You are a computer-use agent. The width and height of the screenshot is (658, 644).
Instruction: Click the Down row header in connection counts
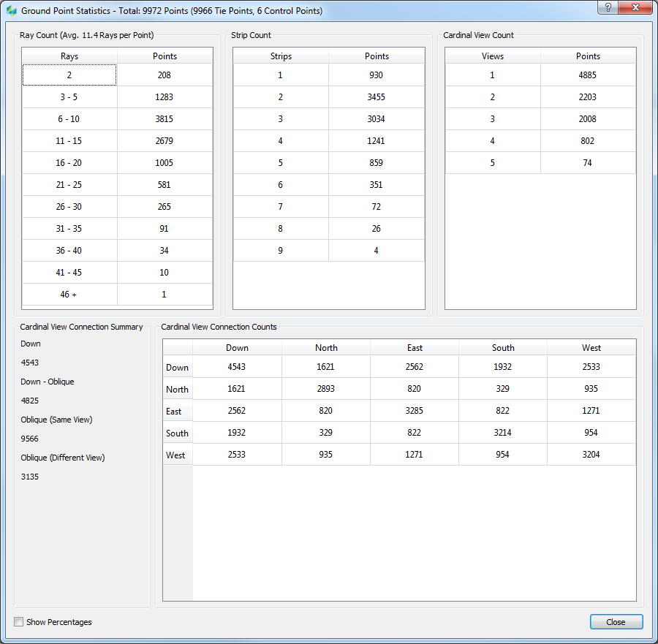pos(177,368)
